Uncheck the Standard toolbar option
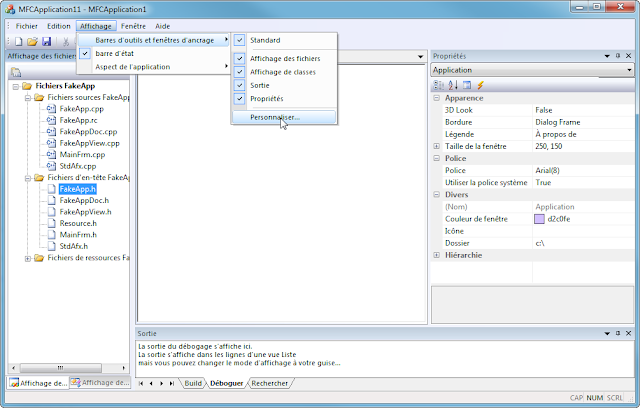 (x=240, y=40)
